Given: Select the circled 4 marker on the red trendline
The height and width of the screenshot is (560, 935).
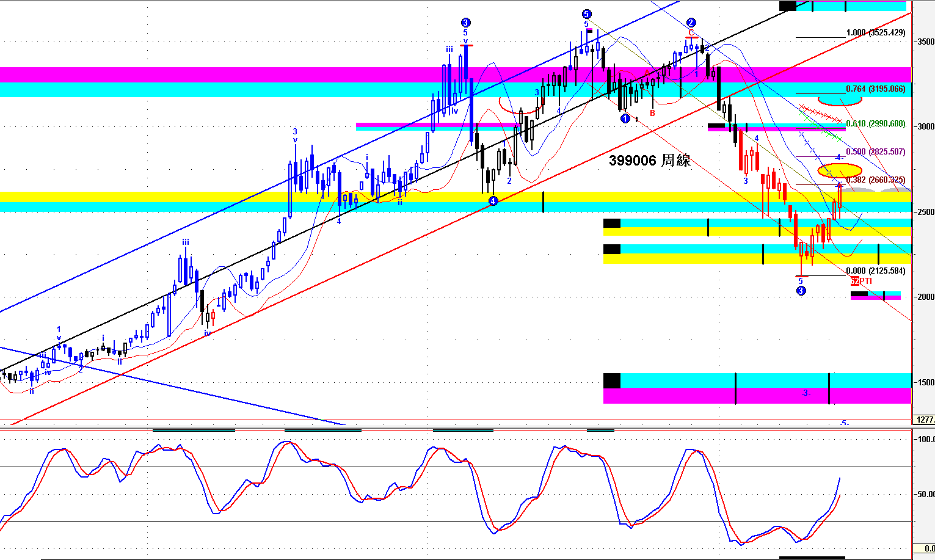Looking at the screenshot, I should tap(493, 201).
